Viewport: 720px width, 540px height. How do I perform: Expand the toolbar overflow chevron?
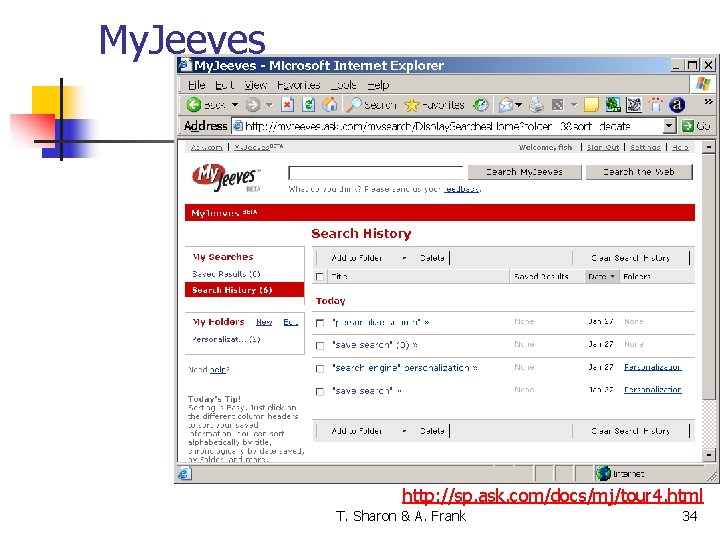click(x=708, y=101)
